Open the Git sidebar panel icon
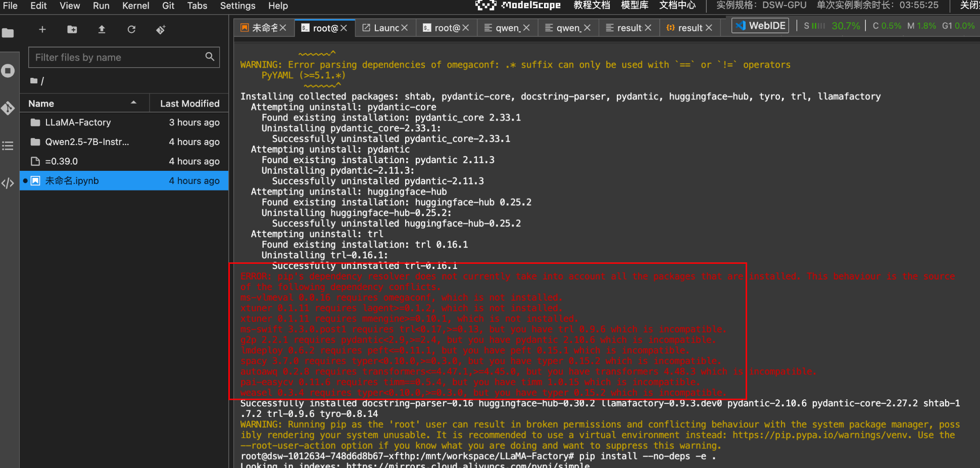 [8, 108]
